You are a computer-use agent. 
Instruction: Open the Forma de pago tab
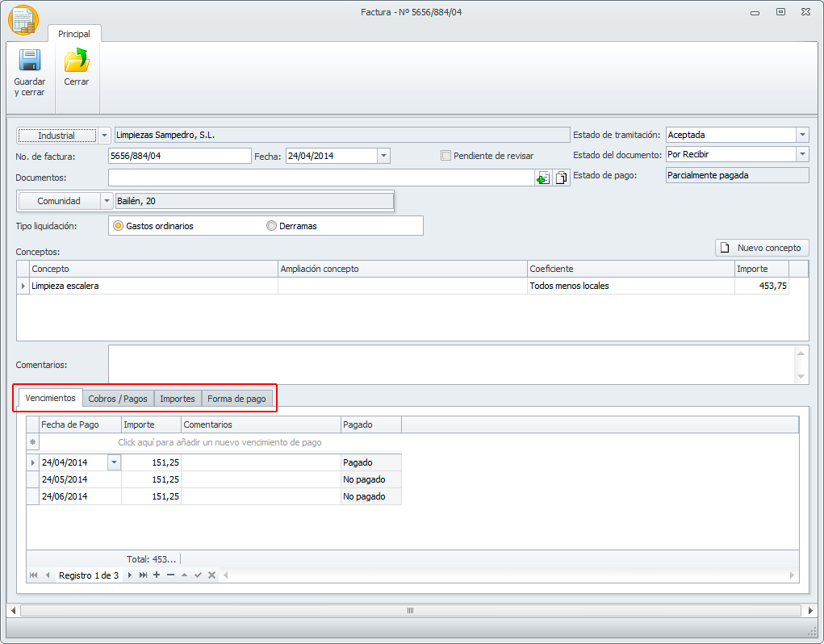pos(236,399)
